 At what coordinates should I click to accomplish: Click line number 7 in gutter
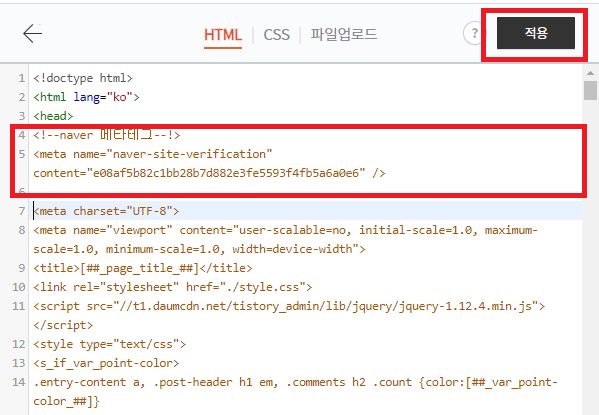coord(22,211)
